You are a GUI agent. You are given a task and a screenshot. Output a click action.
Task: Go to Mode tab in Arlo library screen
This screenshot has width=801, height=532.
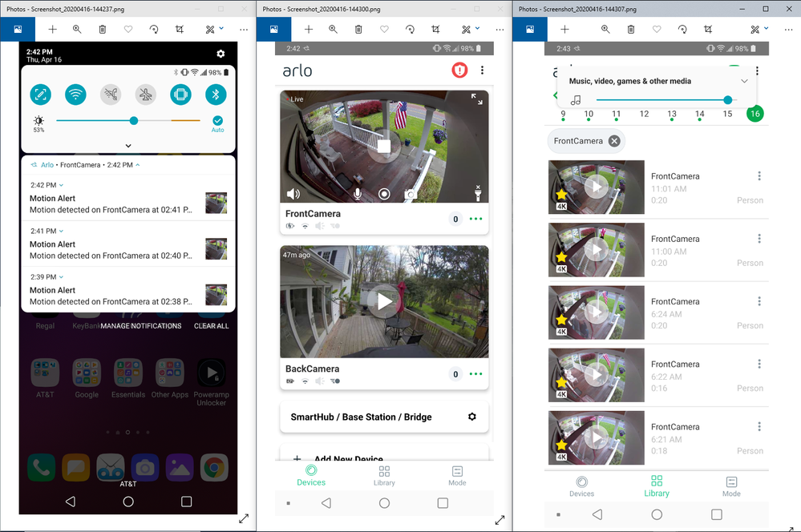731,486
